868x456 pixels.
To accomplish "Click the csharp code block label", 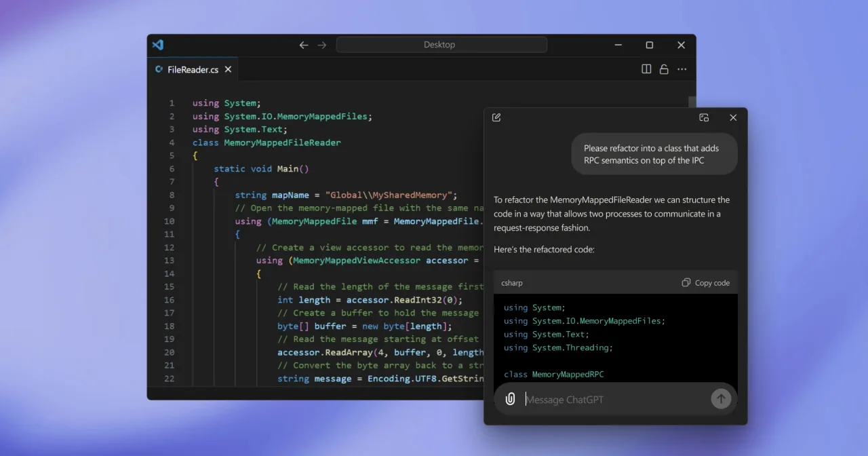I will 512,283.
